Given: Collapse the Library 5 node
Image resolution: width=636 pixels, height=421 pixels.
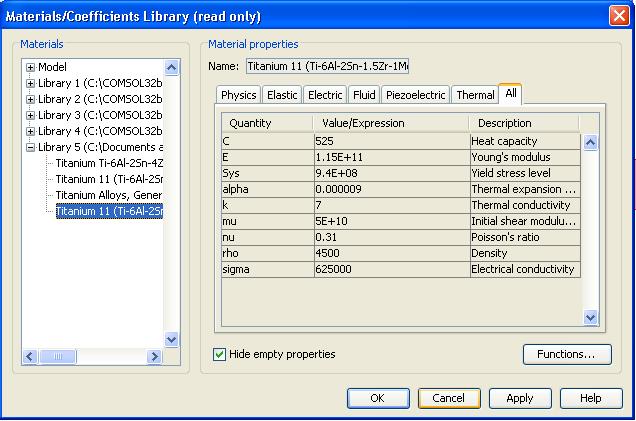Looking at the screenshot, I should coord(30,148).
